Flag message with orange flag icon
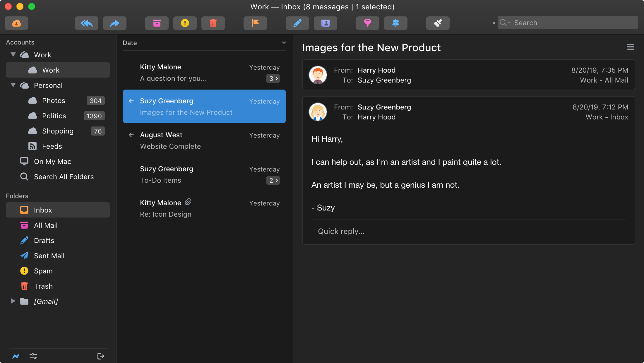The height and width of the screenshot is (363, 644). point(255,23)
